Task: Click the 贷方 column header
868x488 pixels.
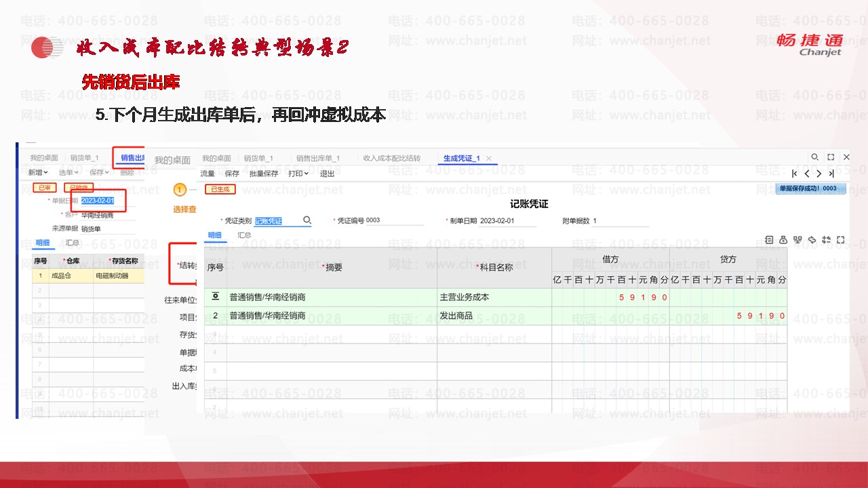Action: tap(729, 259)
